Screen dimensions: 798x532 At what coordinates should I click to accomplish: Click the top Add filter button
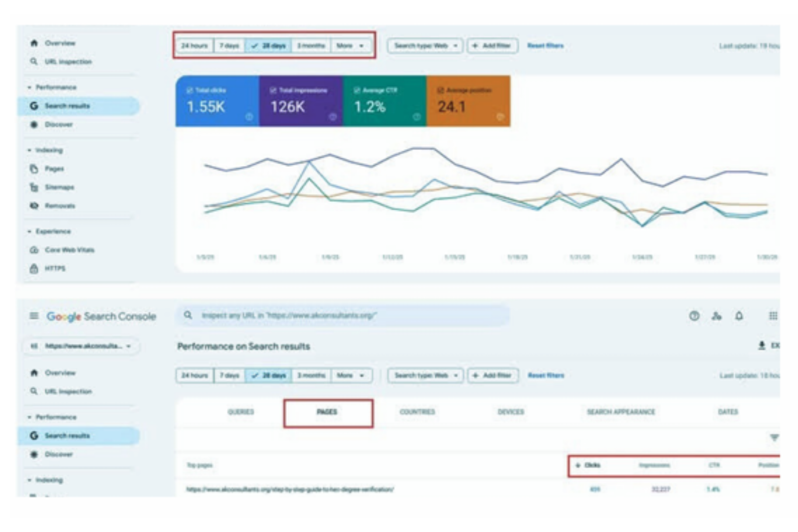pyautogui.click(x=492, y=46)
